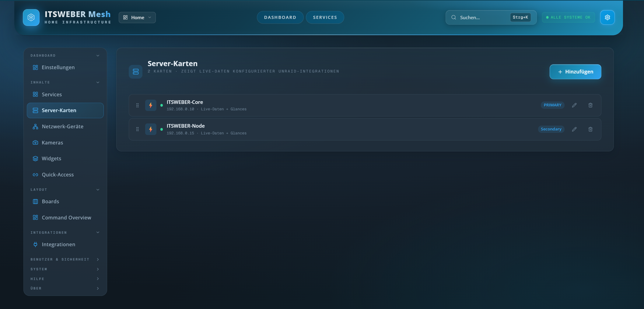
Task: Click the Secondary badge on ITSWEBER-Node
Action: pos(551,129)
